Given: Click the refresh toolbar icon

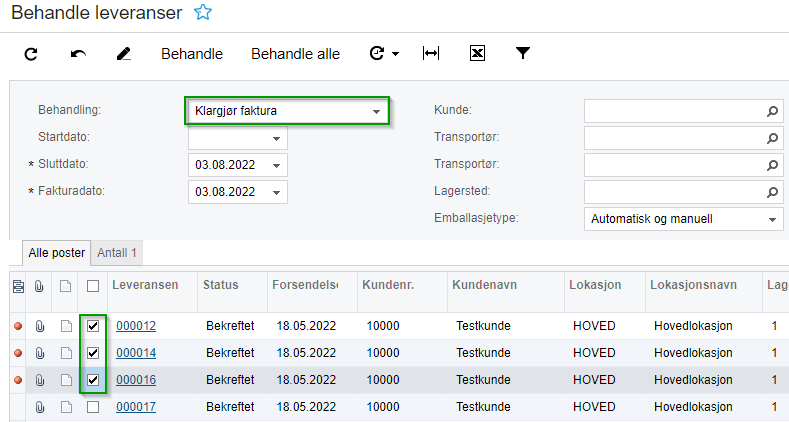Looking at the screenshot, I should 31,54.
